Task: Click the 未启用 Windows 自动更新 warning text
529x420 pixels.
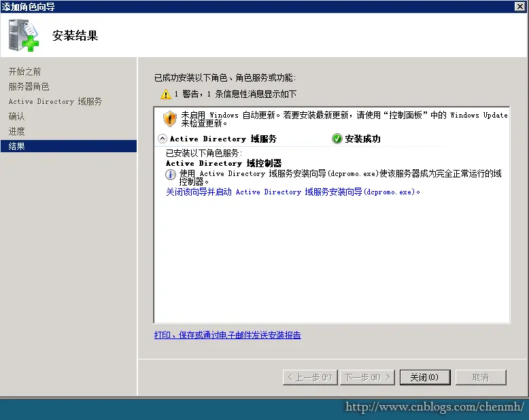Action: pyautogui.click(x=344, y=119)
